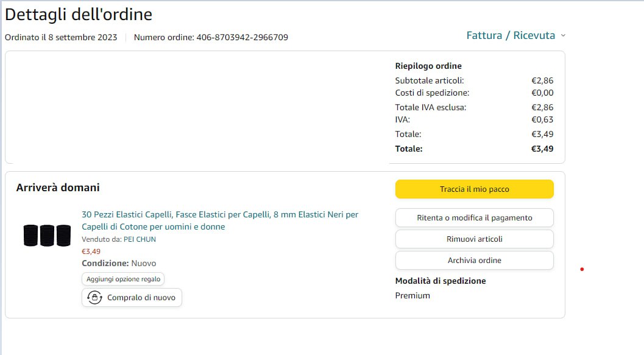Screen dimensions: 644x355
Task: Click the bold Totale €3,49 amount
Action: pyautogui.click(x=542, y=149)
